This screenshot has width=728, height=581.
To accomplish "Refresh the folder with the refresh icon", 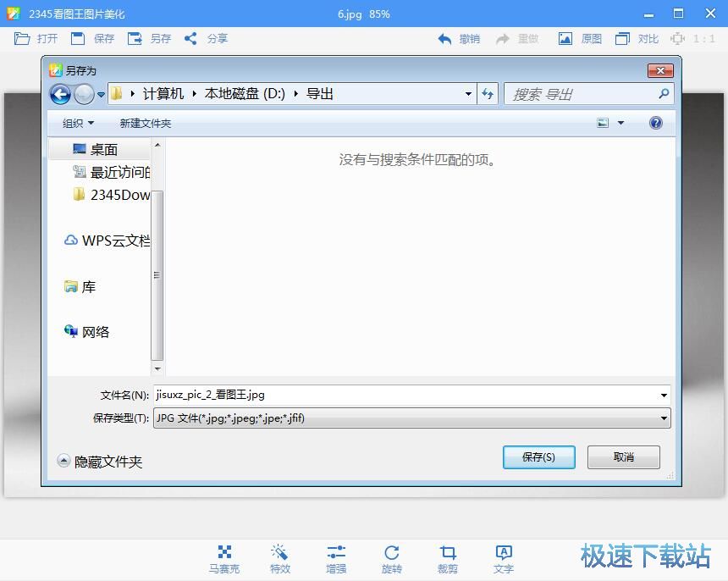I will [488, 94].
